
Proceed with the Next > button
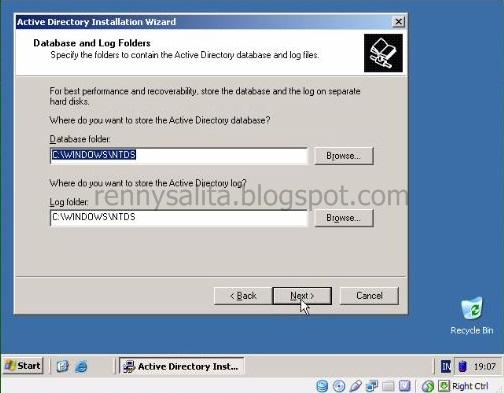pos(302,296)
